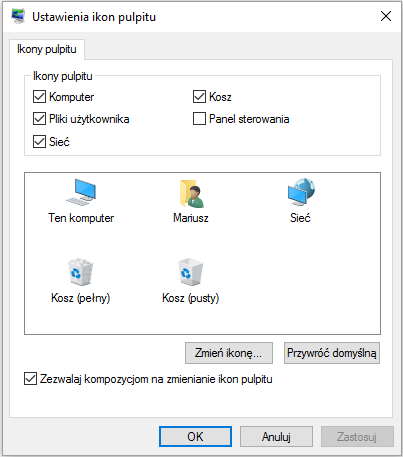Image resolution: width=403 pixels, height=457 pixels.
Task: Select the Sieć network icon in the preview list
Action: pos(301,192)
